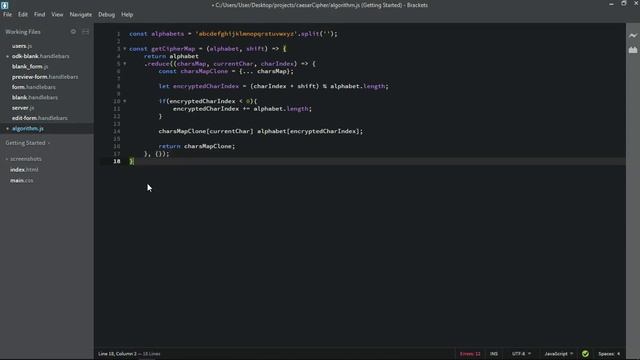Click 'return charsMapClone;' on line 16
This screenshot has width=640, height=360.
tap(197, 146)
